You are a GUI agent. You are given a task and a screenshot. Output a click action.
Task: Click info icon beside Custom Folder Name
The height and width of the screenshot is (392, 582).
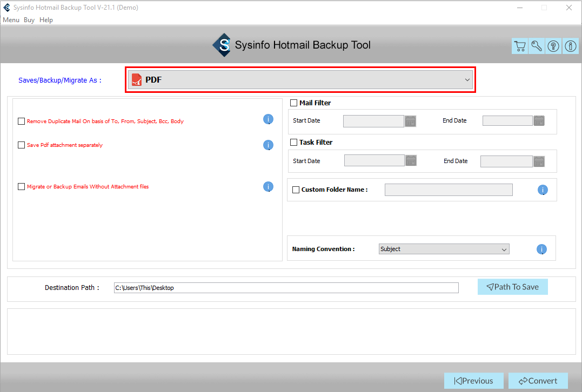(x=543, y=190)
